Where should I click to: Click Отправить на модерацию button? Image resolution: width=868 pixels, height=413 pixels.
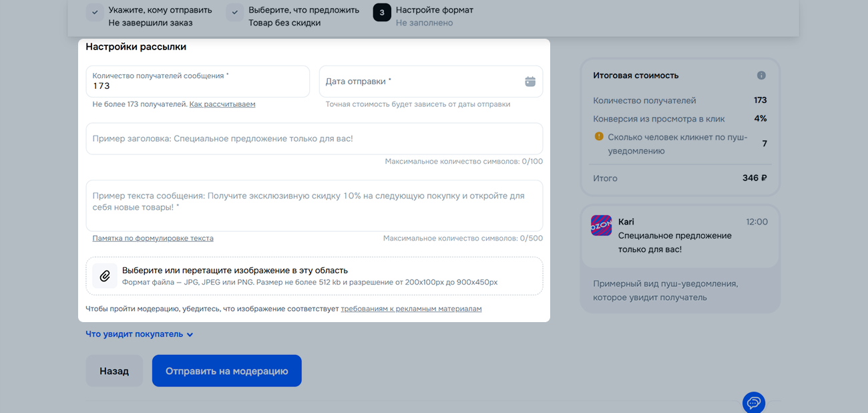coord(226,371)
